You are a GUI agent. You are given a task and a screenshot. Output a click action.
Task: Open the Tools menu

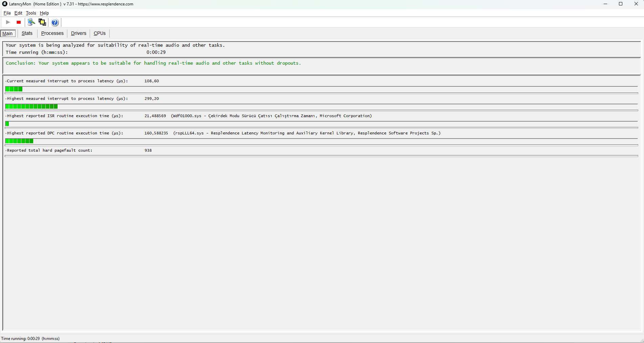(31, 13)
